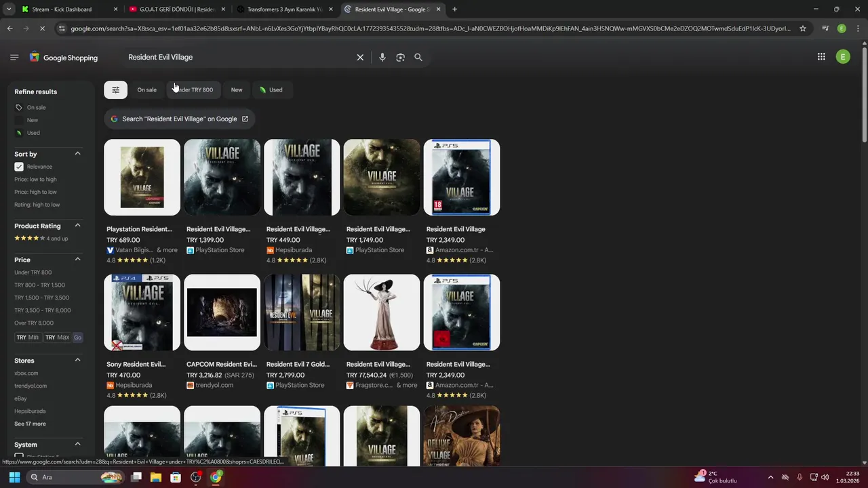Show hidden system tray icons
The image size is (868, 488).
click(770, 477)
